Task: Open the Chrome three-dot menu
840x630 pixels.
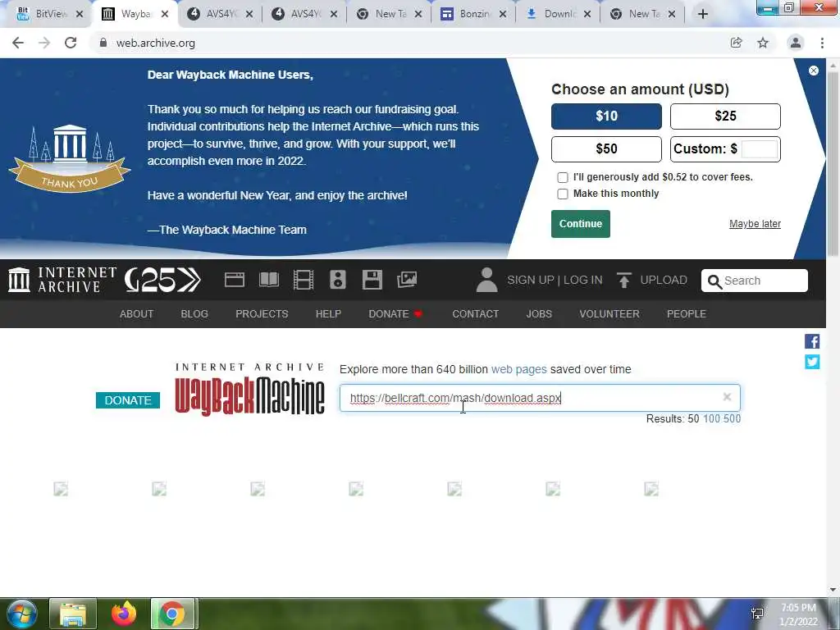Action: (x=822, y=43)
